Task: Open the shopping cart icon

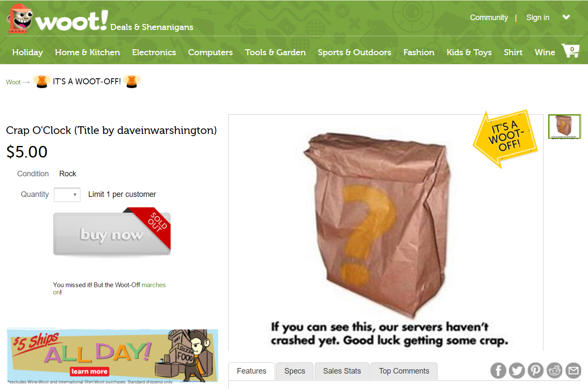Action: click(570, 50)
